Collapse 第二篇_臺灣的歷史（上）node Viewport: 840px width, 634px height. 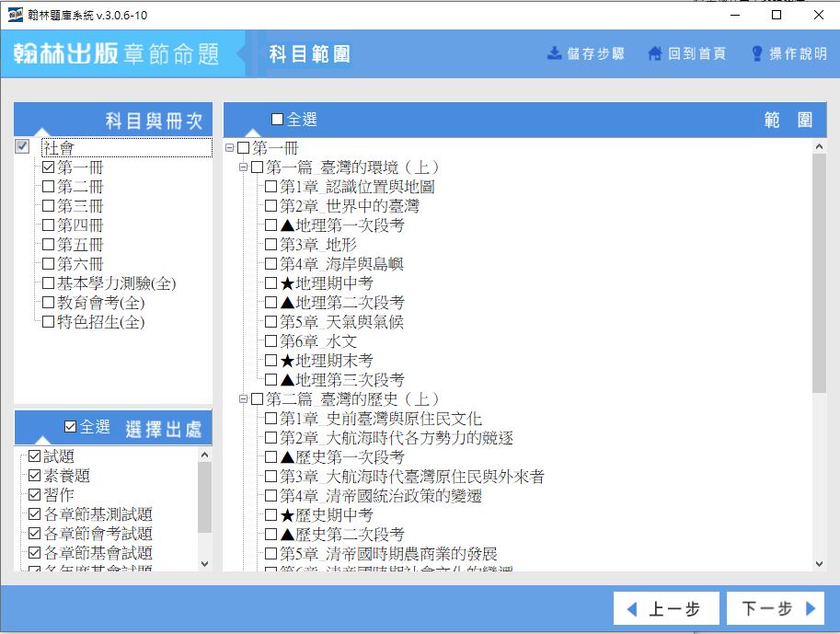(x=243, y=398)
